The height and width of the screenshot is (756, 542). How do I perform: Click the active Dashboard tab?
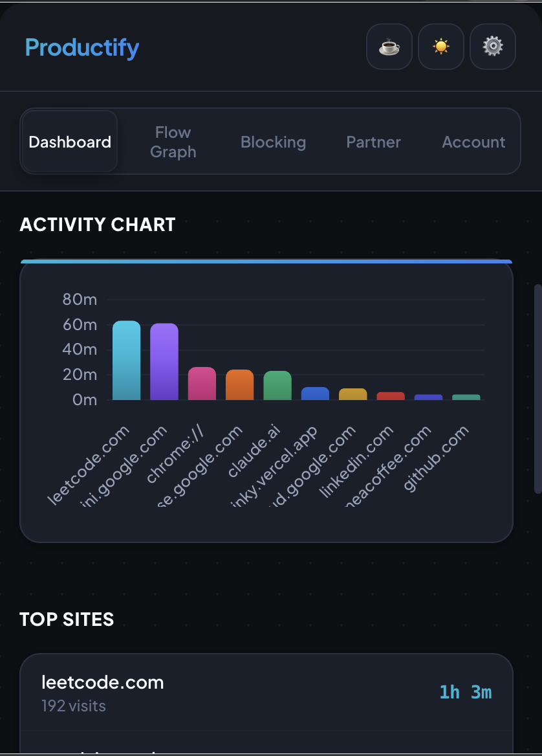(69, 142)
